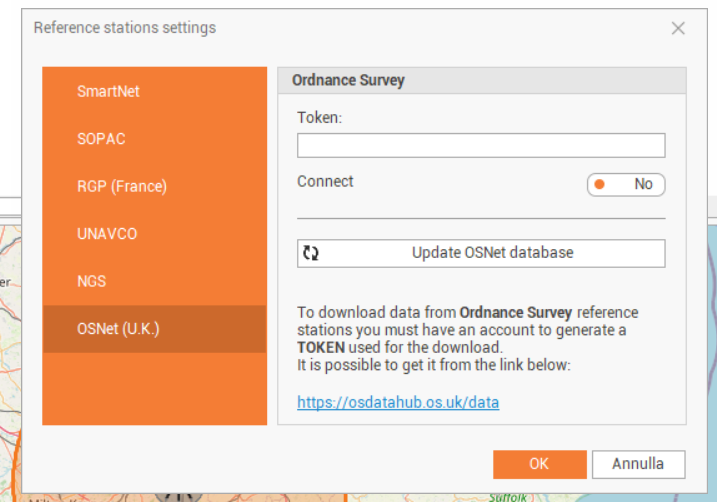Screen dimensions: 717x502
Task: Open the SOPAC provider settings
Action: [101, 139]
